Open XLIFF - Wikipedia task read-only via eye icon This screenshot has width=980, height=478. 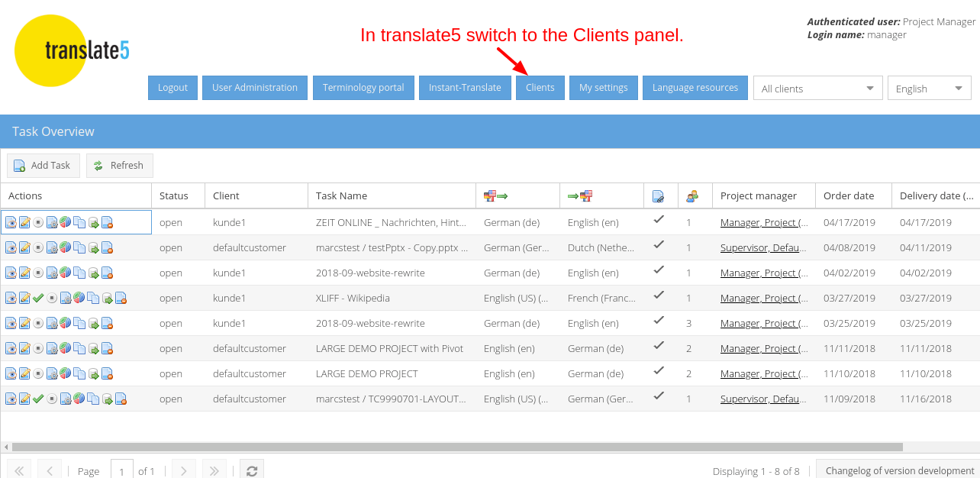coord(11,298)
